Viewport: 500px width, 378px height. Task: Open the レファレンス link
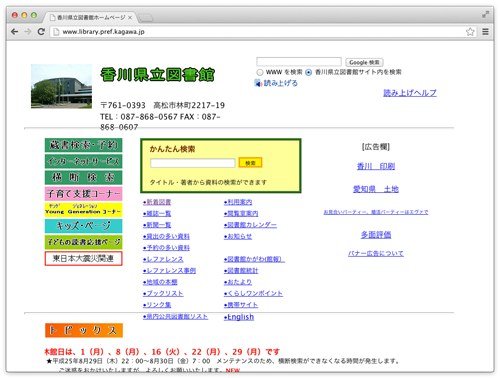[163, 259]
